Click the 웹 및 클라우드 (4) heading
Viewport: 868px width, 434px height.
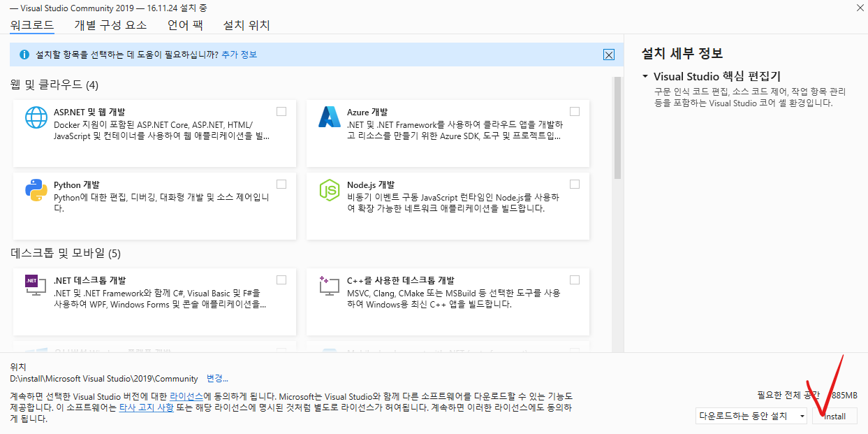[x=54, y=85]
